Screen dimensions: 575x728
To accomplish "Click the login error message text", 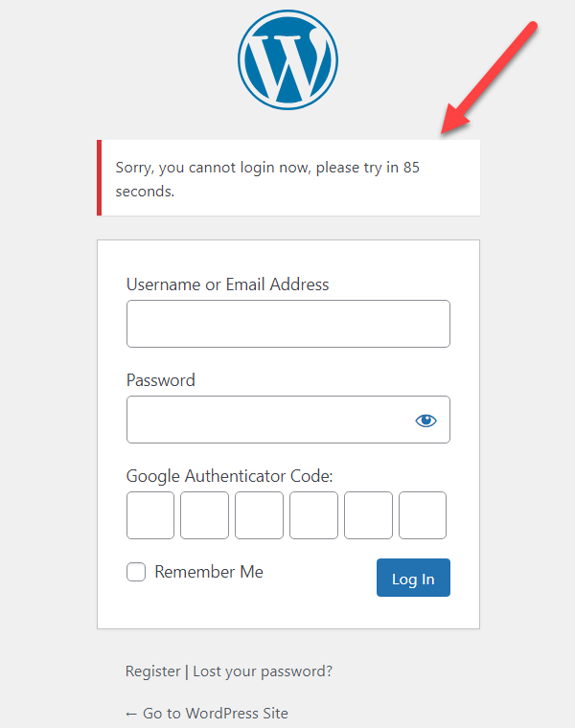I will (x=267, y=179).
